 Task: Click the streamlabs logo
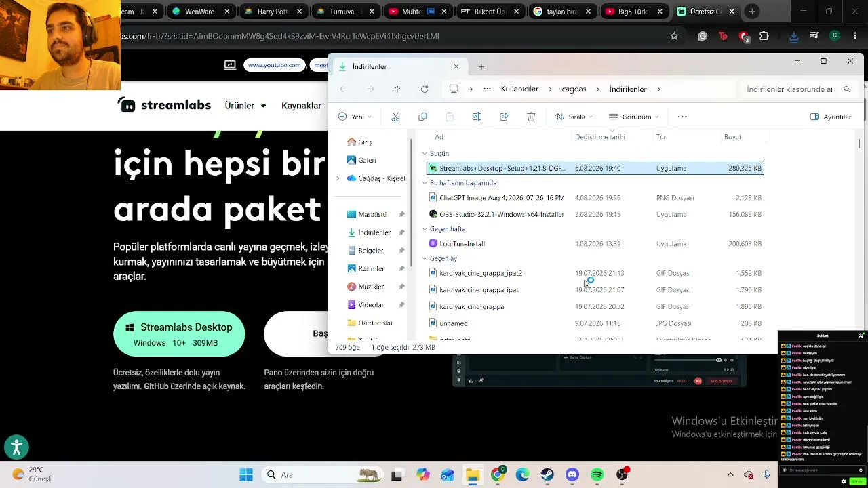coord(165,105)
